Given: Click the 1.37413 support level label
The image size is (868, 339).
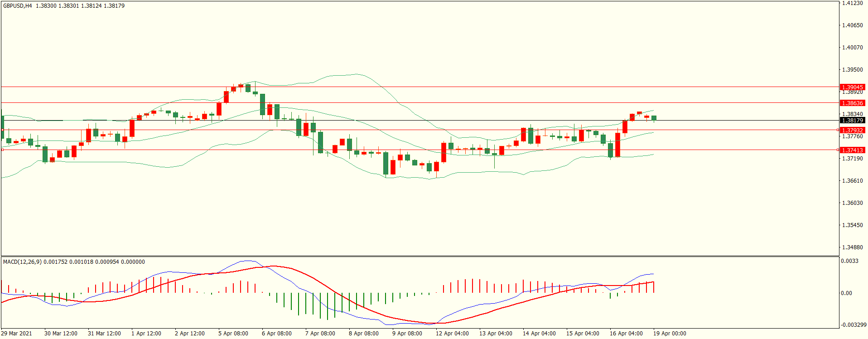Looking at the screenshot, I should [852, 150].
